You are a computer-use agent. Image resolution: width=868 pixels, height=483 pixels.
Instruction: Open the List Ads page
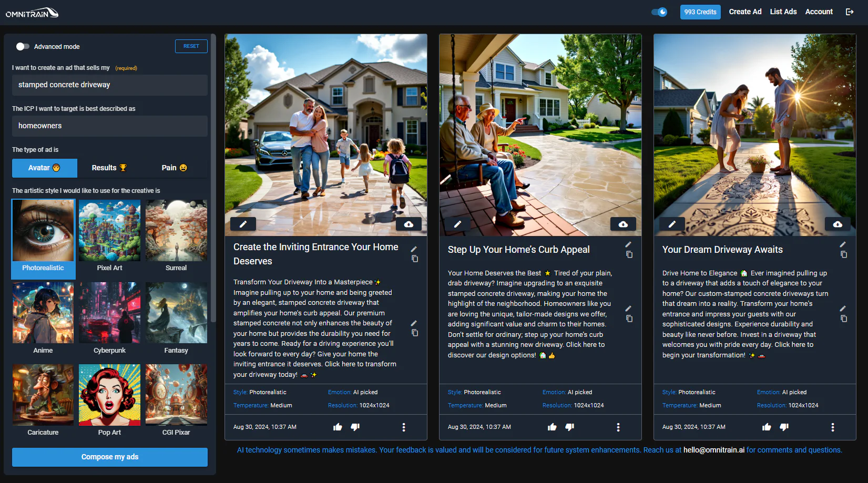[783, 12]
